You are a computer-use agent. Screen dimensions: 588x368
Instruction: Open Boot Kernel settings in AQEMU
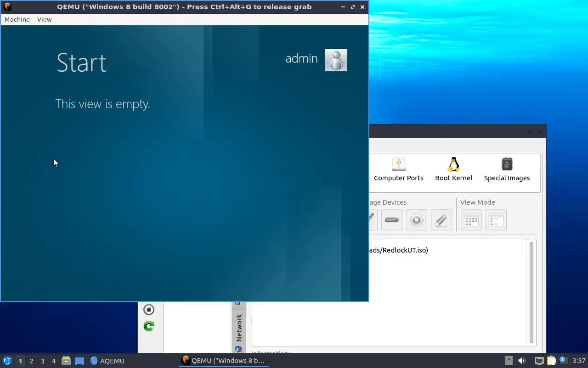click(x=453, y=169)
